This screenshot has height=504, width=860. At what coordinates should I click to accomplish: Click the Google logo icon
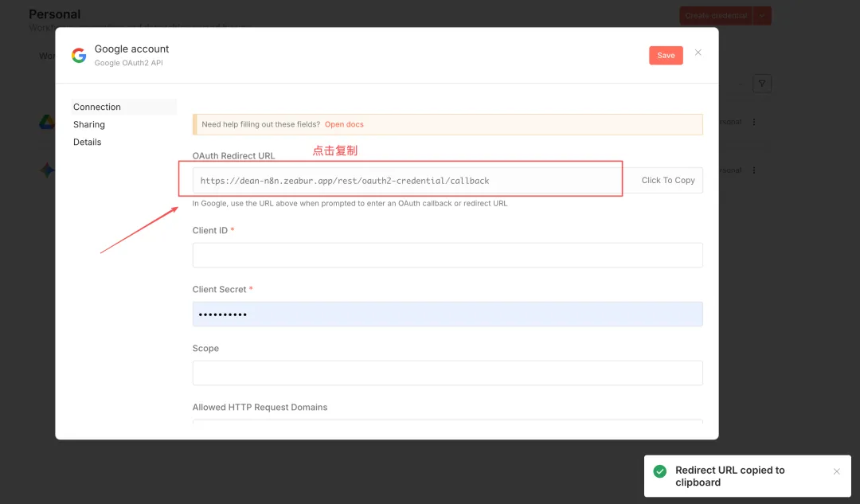[79, 56]
